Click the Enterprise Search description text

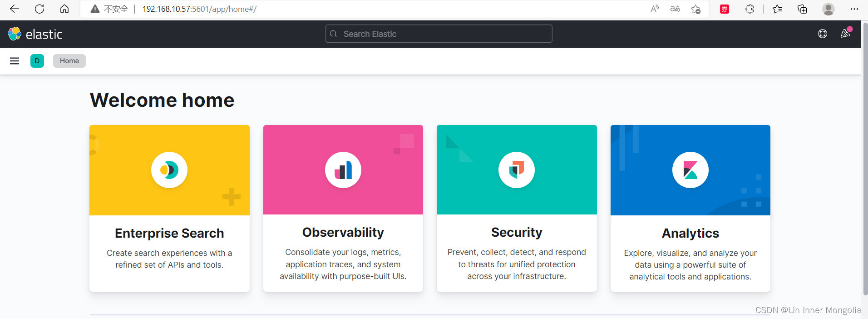169,259
